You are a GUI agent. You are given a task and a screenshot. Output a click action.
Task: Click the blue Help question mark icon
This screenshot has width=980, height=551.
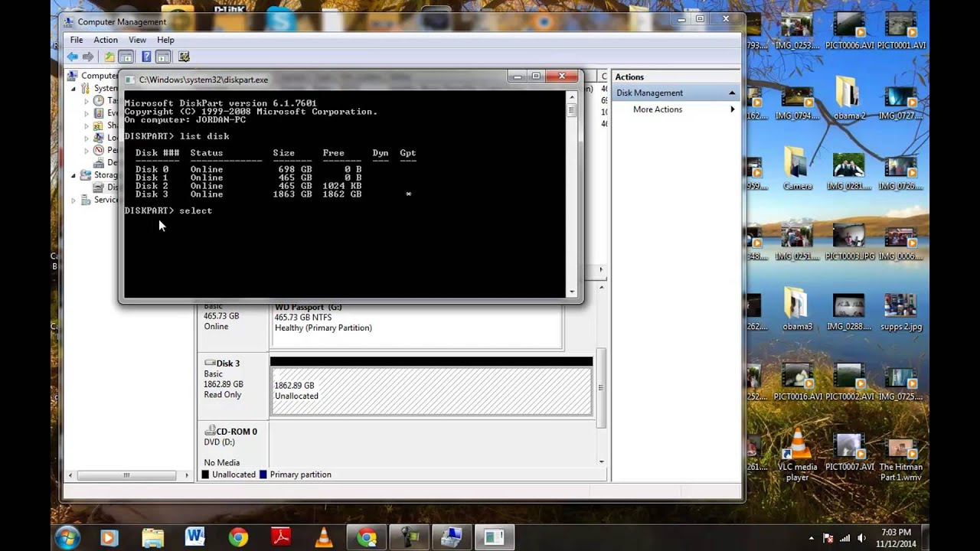[x=146, y=57]
